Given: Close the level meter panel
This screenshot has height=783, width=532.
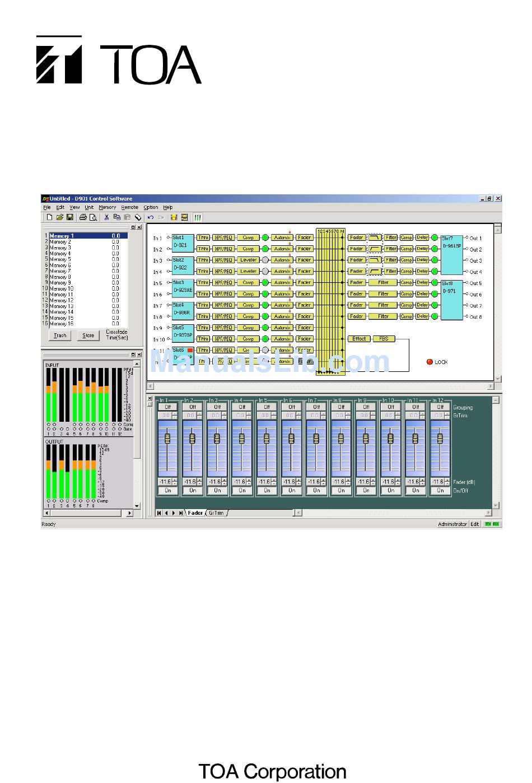Looking at the screenshot, I should click(x=139, y=355).
